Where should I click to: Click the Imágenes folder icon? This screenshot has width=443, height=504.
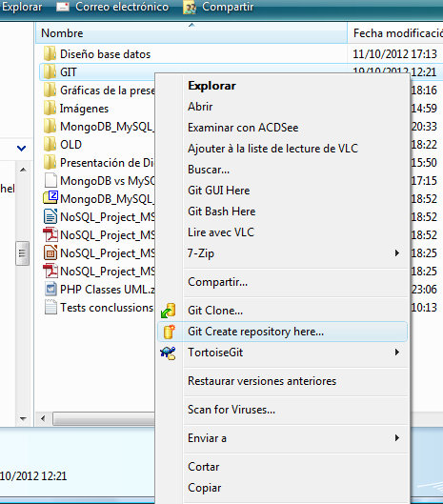coord(50,108)
